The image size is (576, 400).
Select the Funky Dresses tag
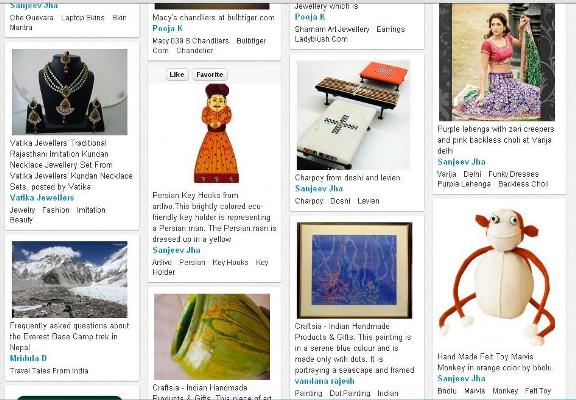pyautogui.click(x=514, y=174)
